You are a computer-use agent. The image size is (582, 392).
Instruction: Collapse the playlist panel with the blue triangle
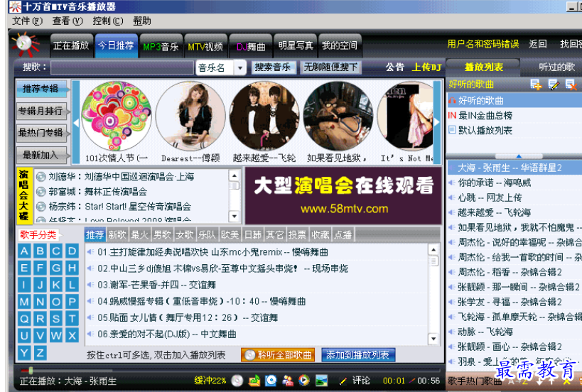519,156
